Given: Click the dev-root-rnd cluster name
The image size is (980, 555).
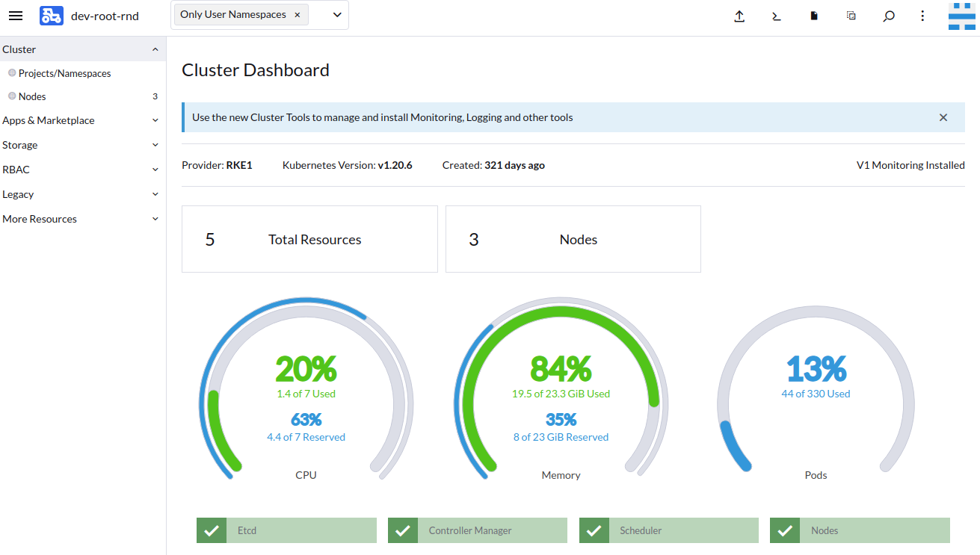Looking at the screenshot, I should [x=105, y=16].
